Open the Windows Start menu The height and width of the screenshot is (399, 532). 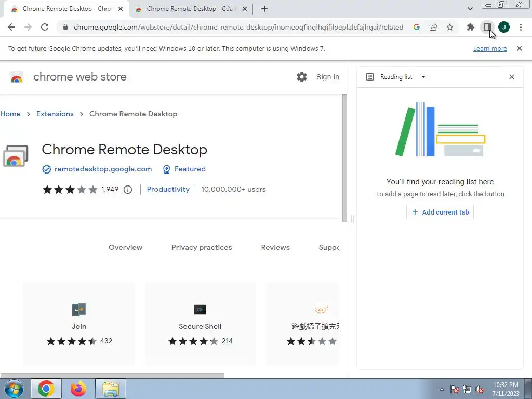(13, 389)
